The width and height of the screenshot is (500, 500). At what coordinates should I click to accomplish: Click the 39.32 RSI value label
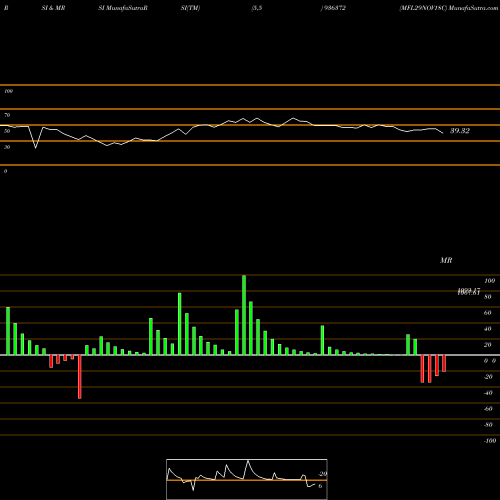[x=460, y=131]
